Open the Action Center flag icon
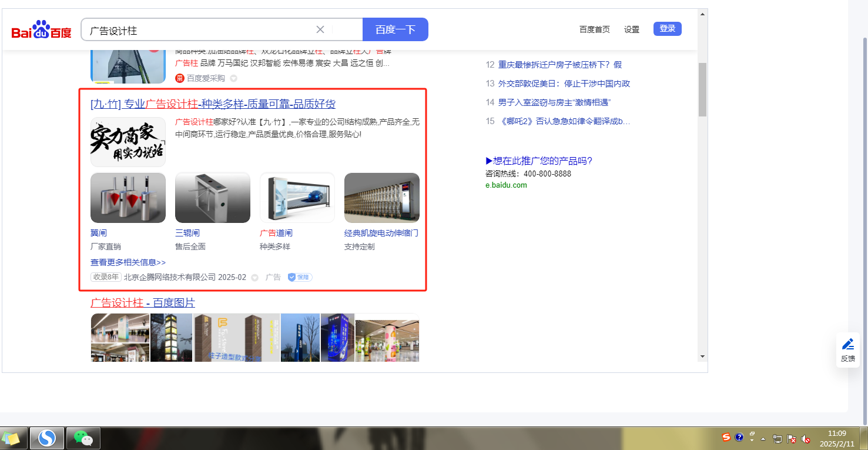The image size is (868, 450). click(x=792, y=439)
